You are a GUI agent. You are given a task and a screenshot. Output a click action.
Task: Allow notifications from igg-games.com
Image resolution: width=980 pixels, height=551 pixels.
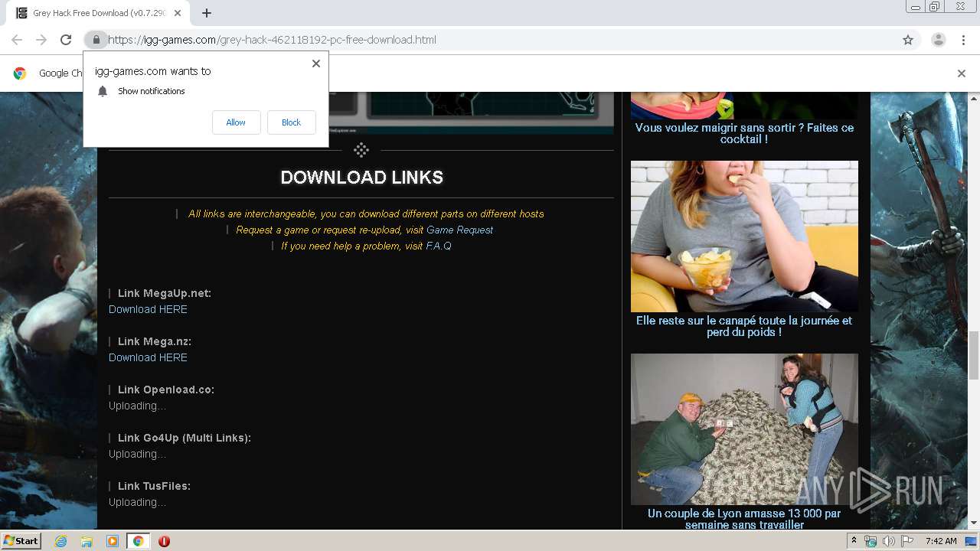click(236, 122)
